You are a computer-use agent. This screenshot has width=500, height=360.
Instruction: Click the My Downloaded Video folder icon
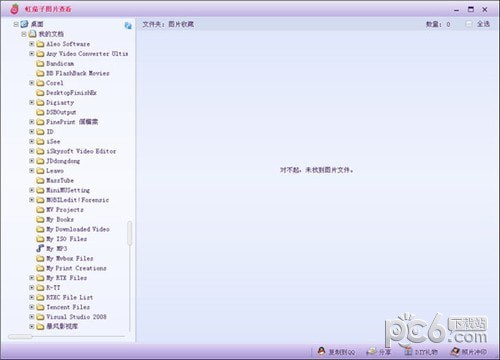pos(40,229)
